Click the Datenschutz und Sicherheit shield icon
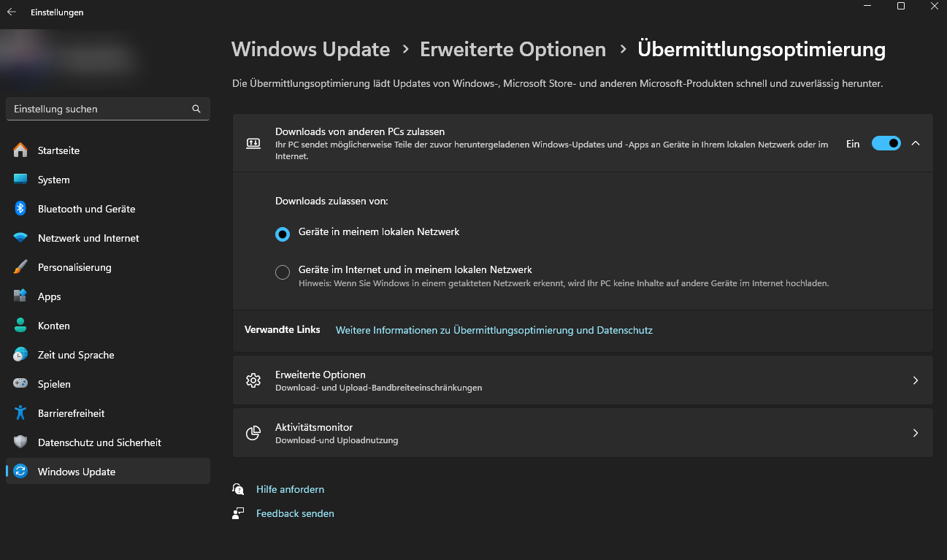 [x=20, y=442]
